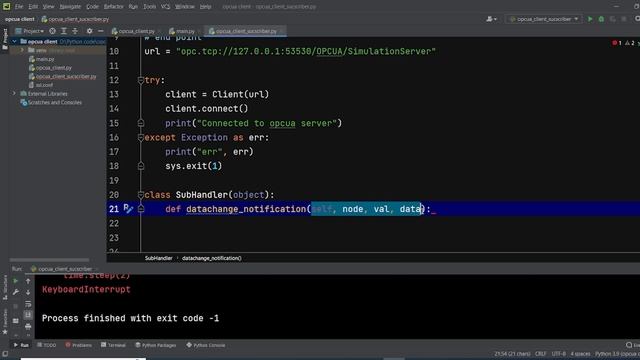
Task: Hide the Project panel with minus icon
Action: [100, 31]
